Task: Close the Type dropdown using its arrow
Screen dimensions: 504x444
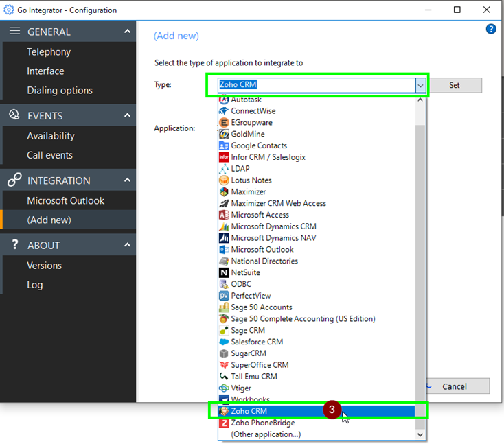Action: 420,85
